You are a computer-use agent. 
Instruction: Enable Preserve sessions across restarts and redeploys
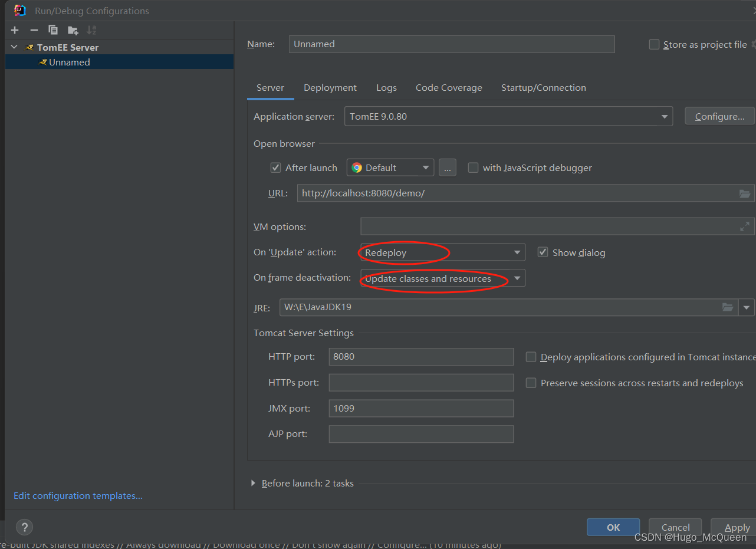(x=531, y=383)
